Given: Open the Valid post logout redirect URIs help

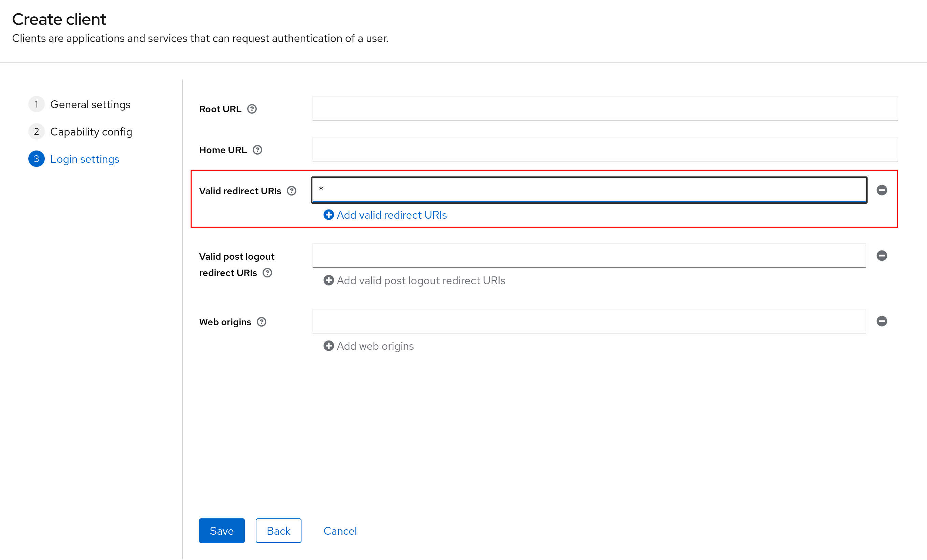Looking at the screenshot, I should click(268, 273).
